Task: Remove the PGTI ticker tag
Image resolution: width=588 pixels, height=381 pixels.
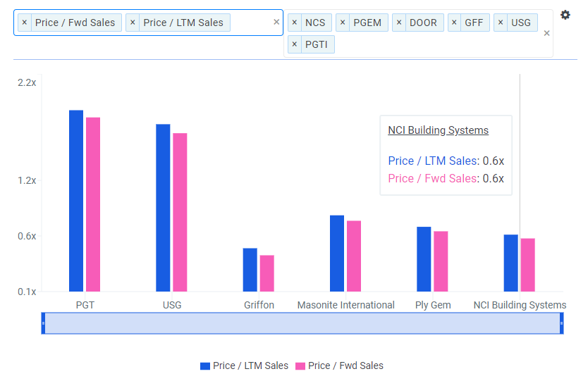Action: pos(295,45)
